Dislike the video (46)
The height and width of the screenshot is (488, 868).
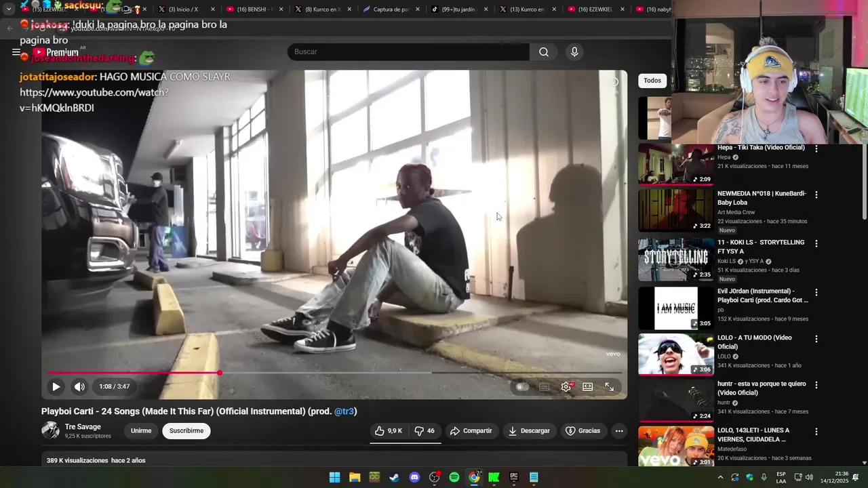[425, 431]
